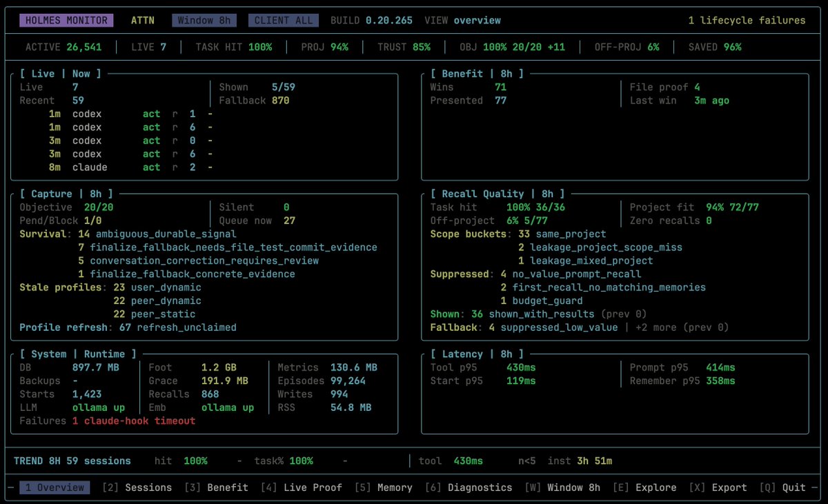828x504 pixels.
Task: Click the Shown 5/59 value
Action: coord(257,88)
